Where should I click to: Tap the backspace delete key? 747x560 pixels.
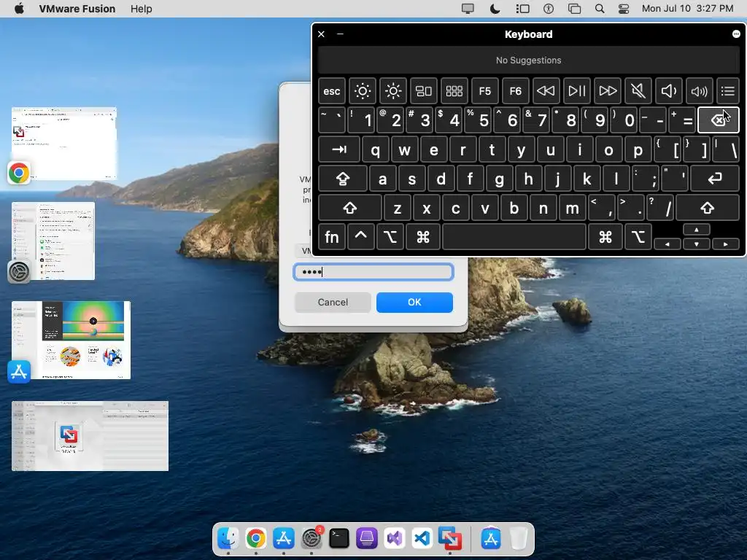(x=719, y=120)
